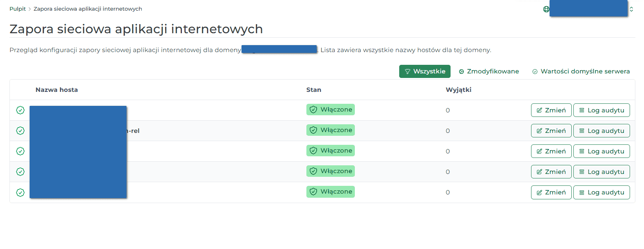Click the globe icon beside the domain selector
Image resolution: width=644 pixels, height=249 pixels.
click(546, 9)
